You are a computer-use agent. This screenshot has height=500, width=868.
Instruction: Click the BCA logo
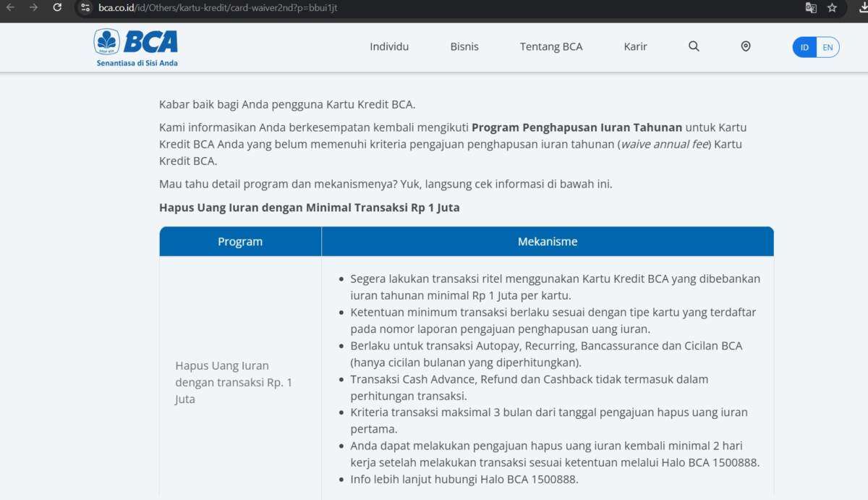coord(136,41)
